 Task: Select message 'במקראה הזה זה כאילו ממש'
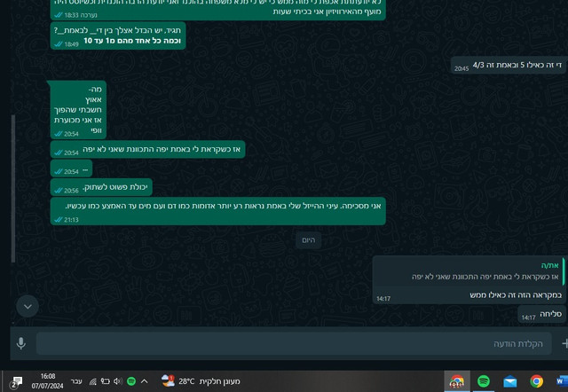(469, 279)
